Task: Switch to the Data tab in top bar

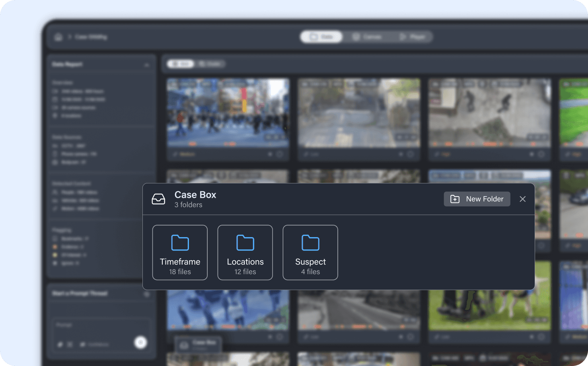Action: pyautogui.click(x=321, y=37)
